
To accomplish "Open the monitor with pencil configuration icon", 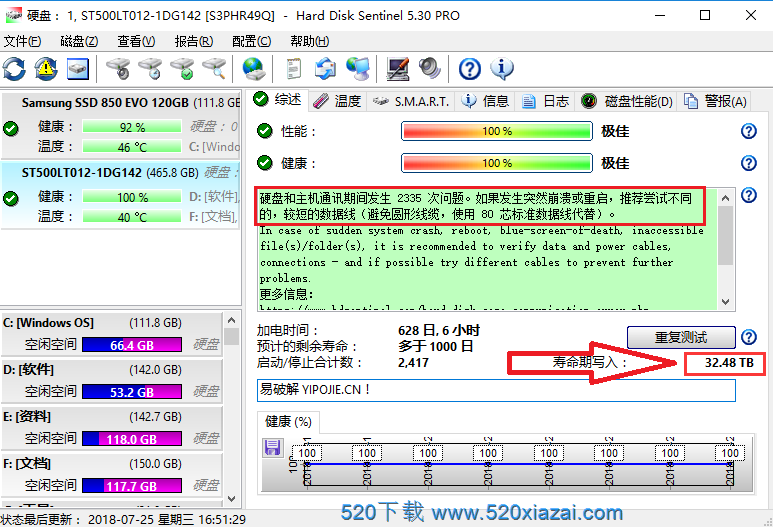I will coord(397,69).
